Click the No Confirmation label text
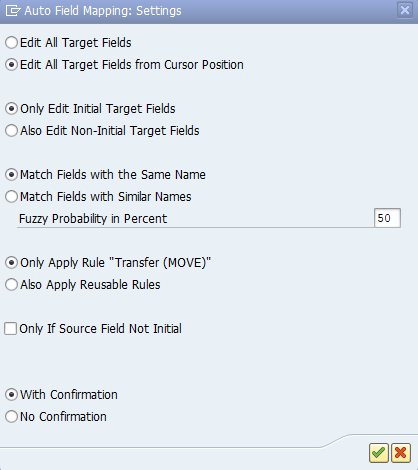This screenshot has height=470, width=418. [63, 417]
